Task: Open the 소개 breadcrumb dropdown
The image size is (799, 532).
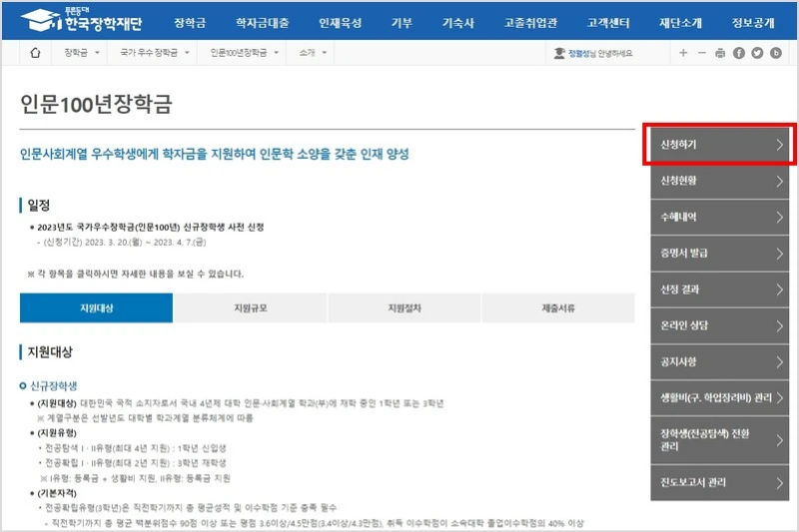Action: [x=313, y=53]
